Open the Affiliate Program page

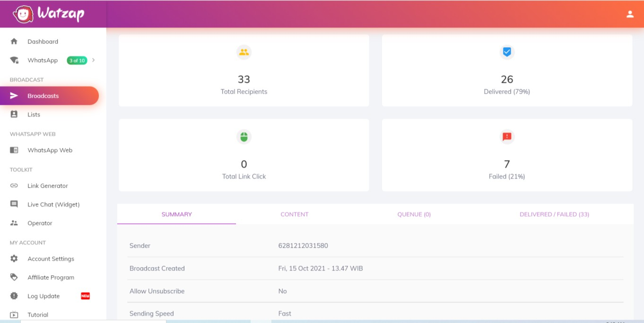(x=51, y=278)
